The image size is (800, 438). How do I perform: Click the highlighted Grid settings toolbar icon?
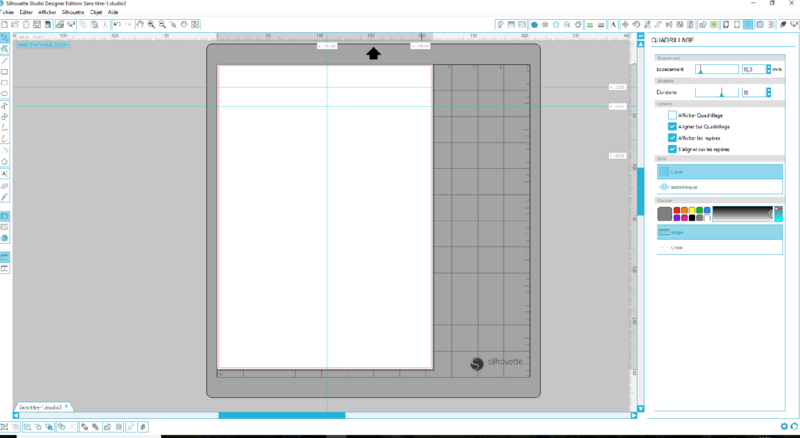coord(748,25)
